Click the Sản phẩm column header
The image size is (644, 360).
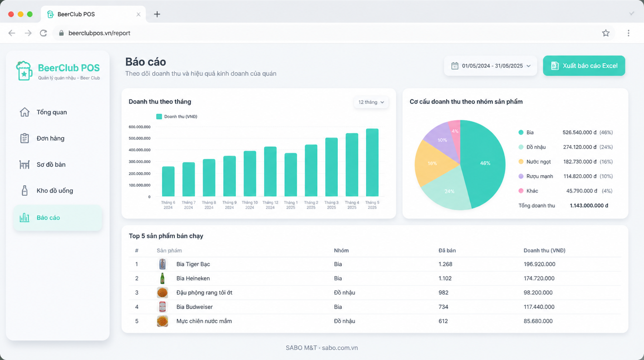pos(169,250)
